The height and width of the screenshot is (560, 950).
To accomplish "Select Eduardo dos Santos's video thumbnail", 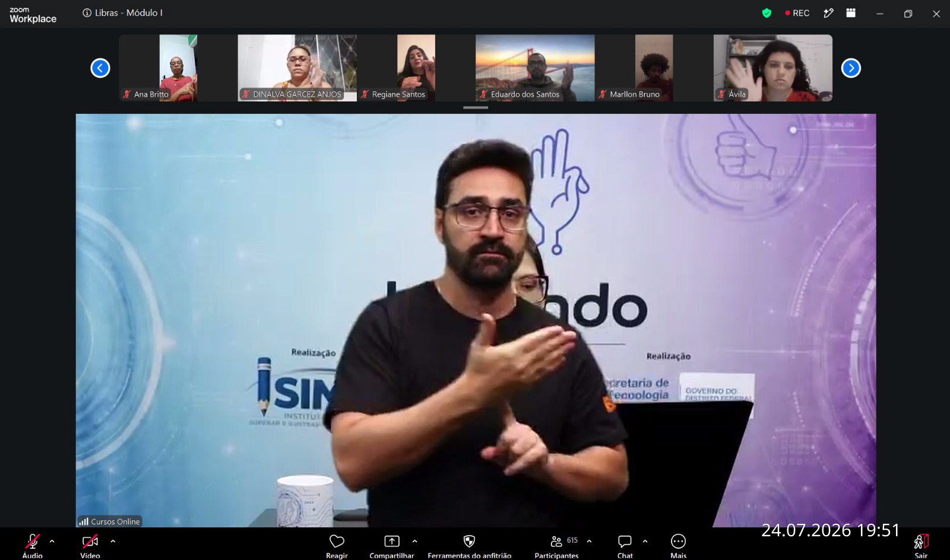I will [535, 68].
